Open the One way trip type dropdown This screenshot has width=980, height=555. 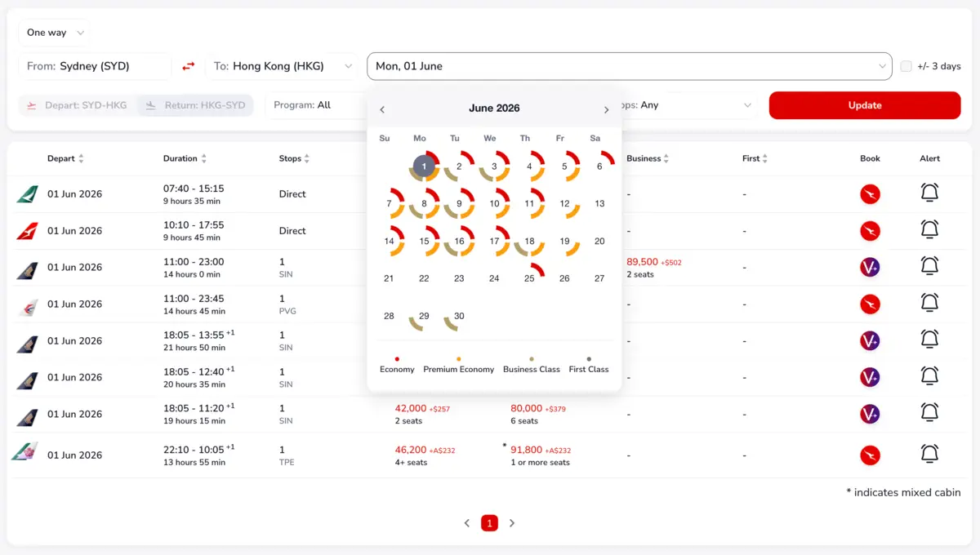coord(53,32)
